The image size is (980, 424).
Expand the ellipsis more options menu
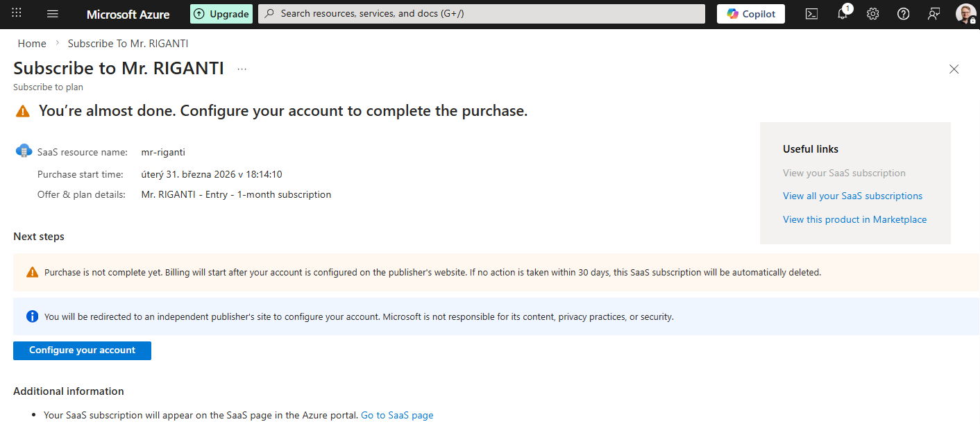click(242, 69)
